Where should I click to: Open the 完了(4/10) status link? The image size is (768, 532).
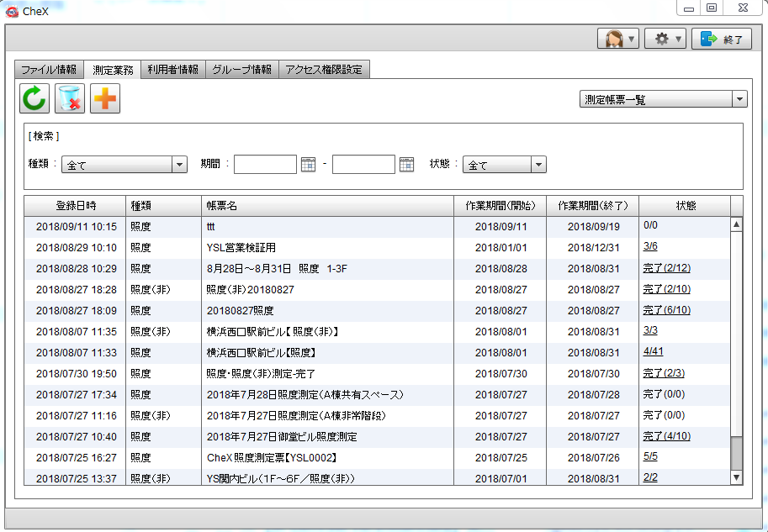click(666, 435)
